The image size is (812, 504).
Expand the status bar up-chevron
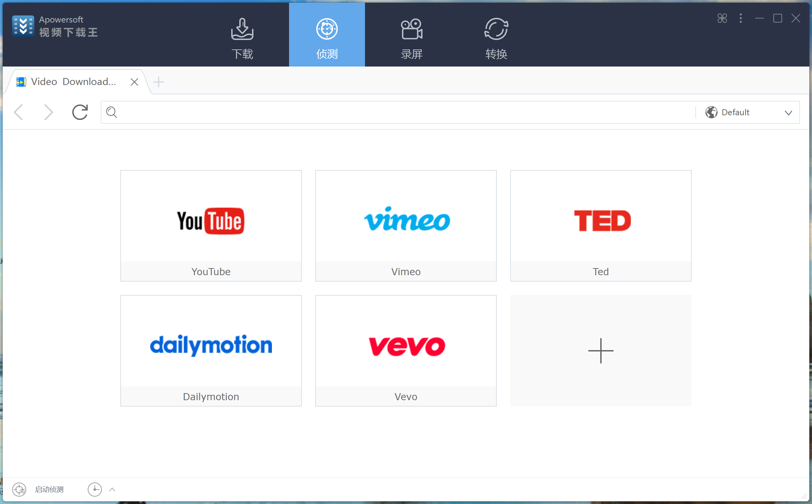[x=112, y=490]
